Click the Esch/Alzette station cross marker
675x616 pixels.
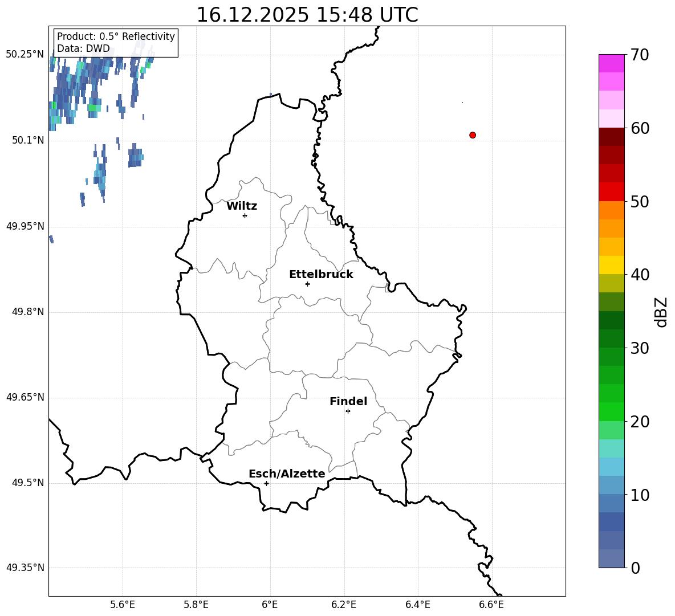(x=266, y=483)
